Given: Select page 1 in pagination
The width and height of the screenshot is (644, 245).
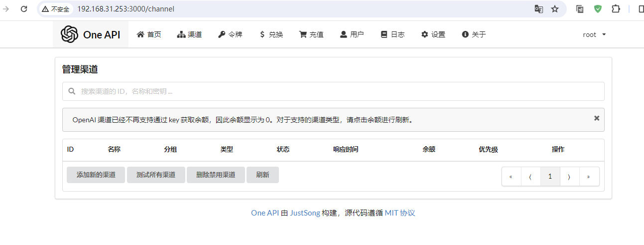Looking at the screenshot, I should (x=550, y=177).
